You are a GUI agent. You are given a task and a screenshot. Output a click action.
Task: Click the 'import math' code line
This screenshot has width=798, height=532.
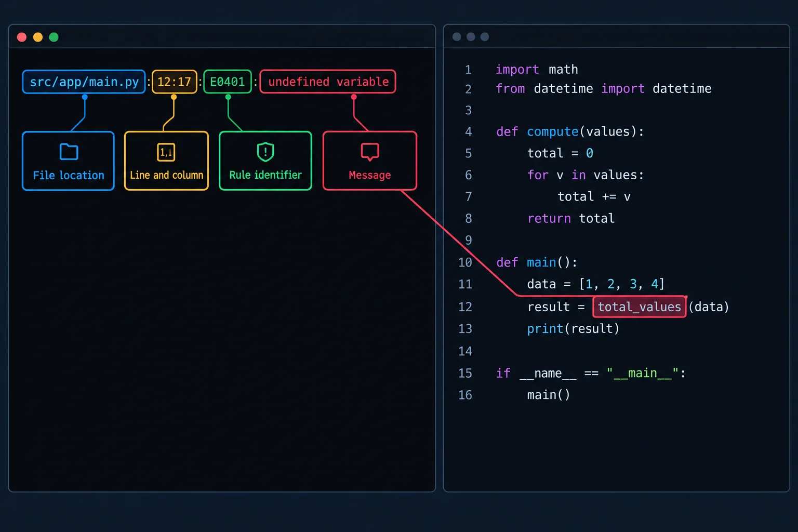click(537, 69)
